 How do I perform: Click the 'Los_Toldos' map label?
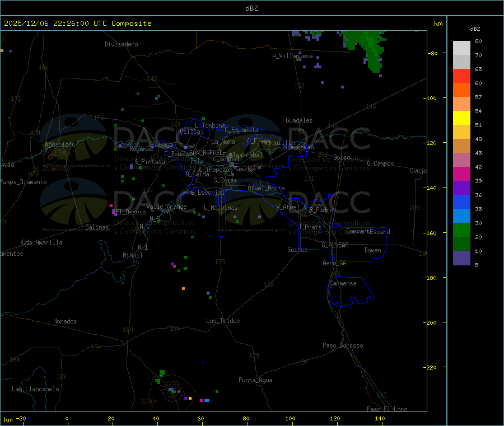[223, 321]
